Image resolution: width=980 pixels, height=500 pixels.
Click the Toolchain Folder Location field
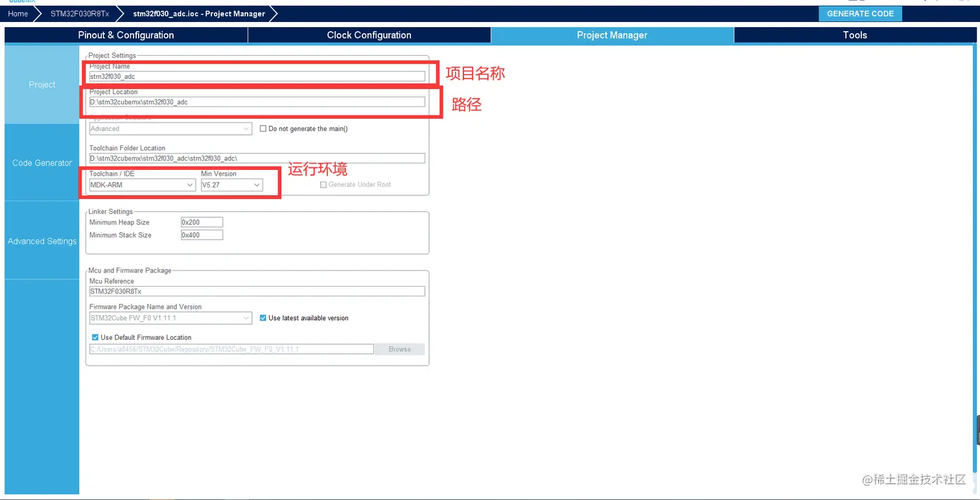(257, 158)
